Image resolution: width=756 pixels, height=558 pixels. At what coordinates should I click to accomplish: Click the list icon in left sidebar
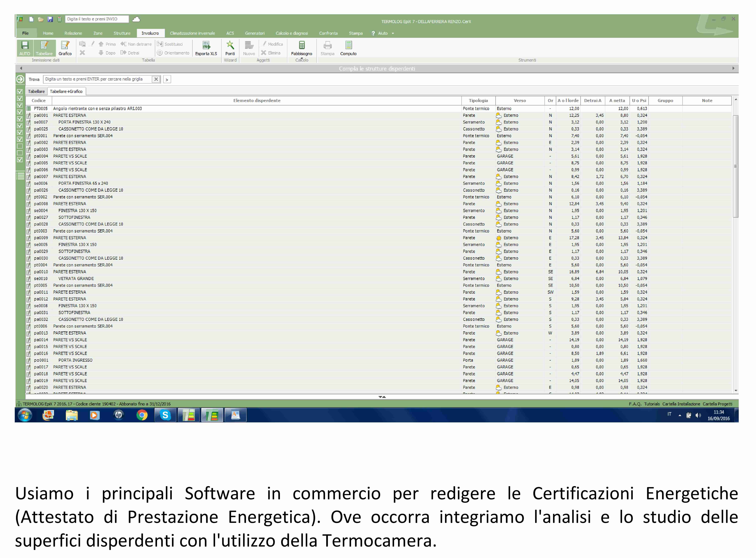pos(20,176)
